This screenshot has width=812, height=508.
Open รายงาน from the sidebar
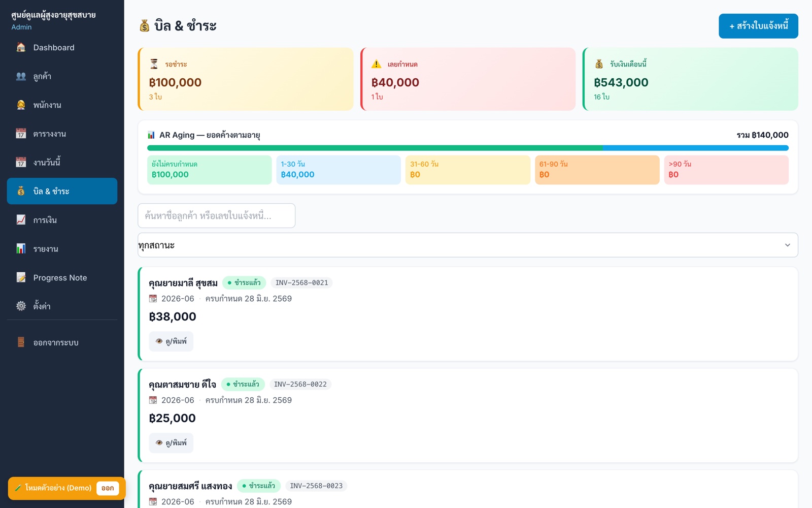click(x=62, y=249)
